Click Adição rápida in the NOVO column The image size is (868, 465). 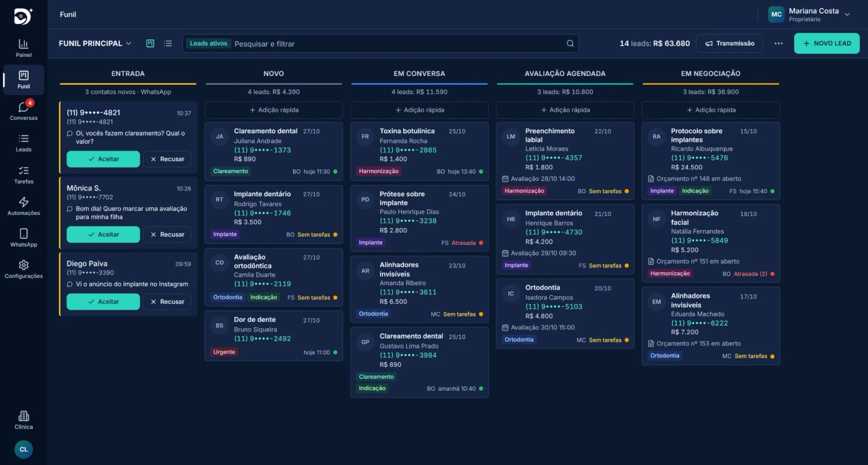tap(274, 110)
